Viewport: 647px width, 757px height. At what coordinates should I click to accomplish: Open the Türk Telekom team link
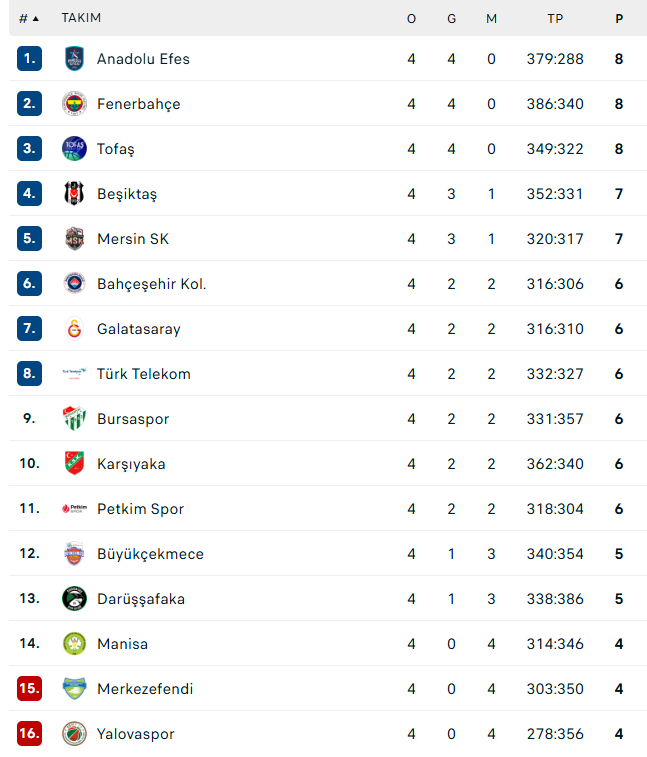click(144, 374)
